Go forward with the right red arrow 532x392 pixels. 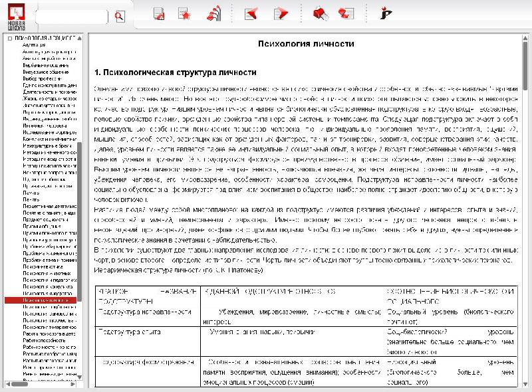(281, 14)
